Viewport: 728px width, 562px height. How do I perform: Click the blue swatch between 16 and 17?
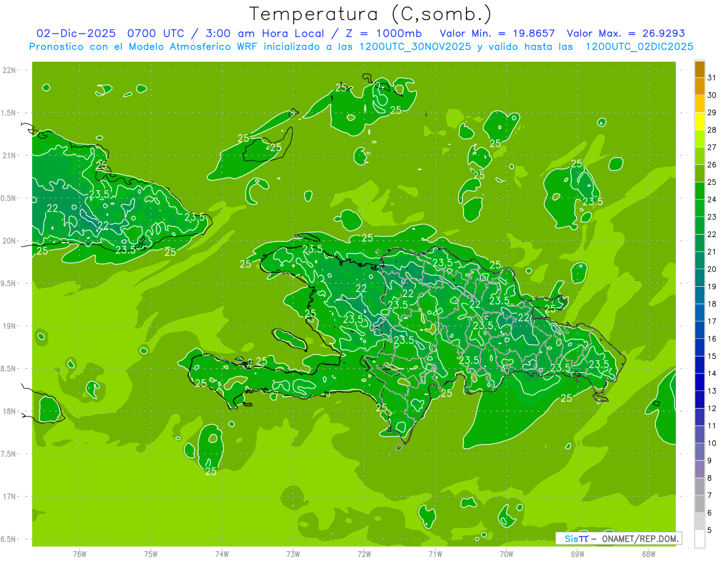(699, 330)
